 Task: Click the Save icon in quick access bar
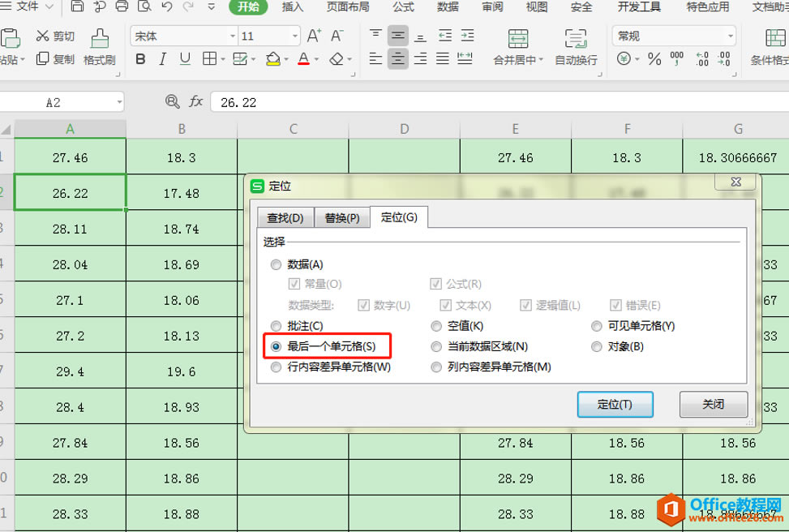tap(77, 6)
